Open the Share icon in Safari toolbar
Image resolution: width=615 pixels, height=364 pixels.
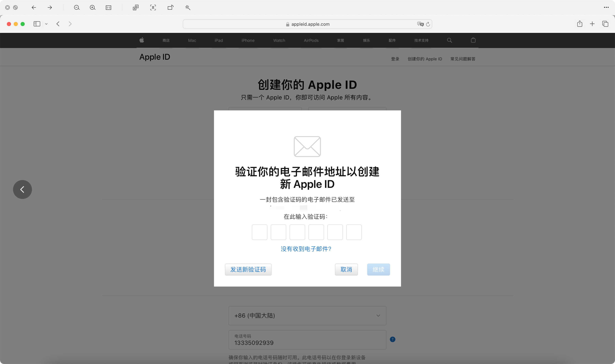coord(580,24)
